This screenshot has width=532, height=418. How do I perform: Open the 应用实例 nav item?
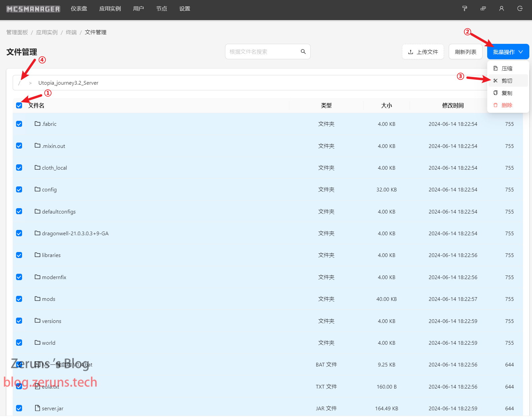click(x=110, y=9)
